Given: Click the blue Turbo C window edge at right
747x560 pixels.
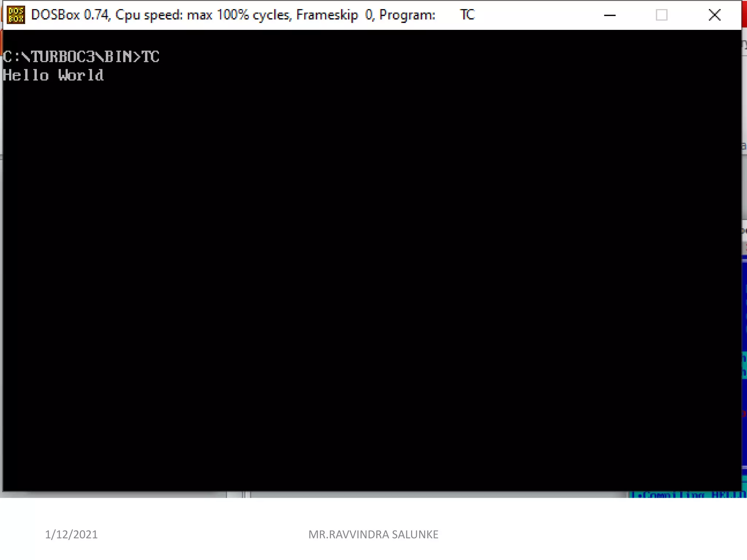Looking at the screenshot, I should pyautogui.click(x=744, y=310).
